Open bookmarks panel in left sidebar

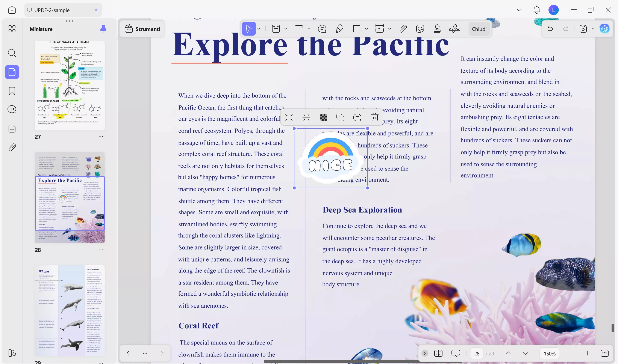click(12, 91)
